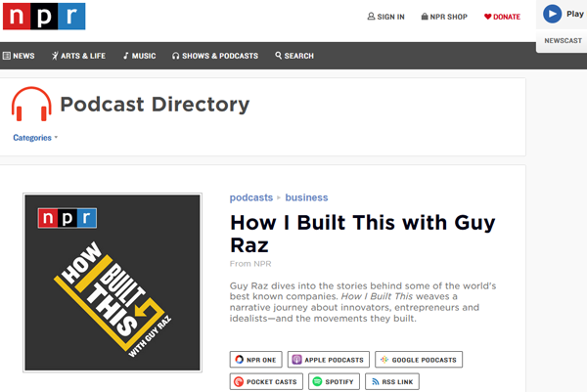Screen dimensions: 587x392
Task: Click the From NPR text
Action: pyautogui.click(x=250, y=264)
